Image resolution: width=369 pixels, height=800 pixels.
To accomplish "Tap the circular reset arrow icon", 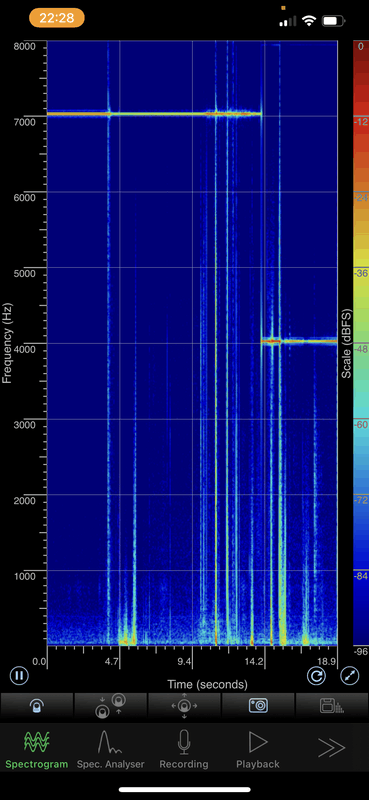I will 316,676.
